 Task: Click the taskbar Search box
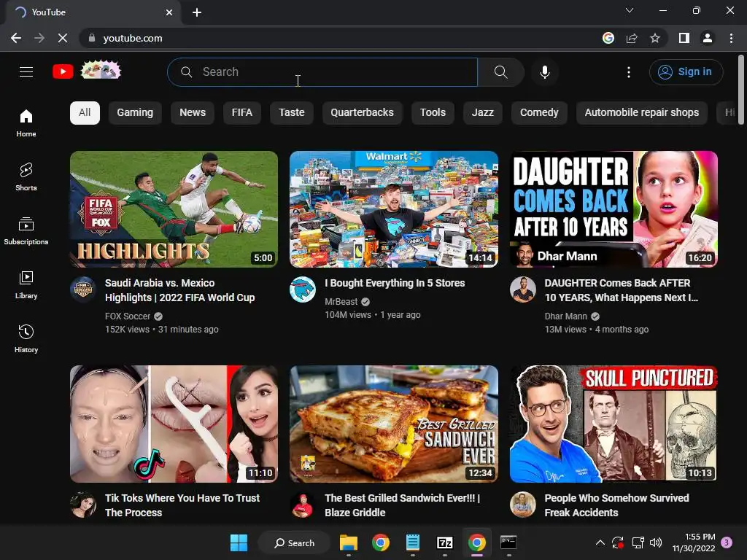tap(295, 542)
